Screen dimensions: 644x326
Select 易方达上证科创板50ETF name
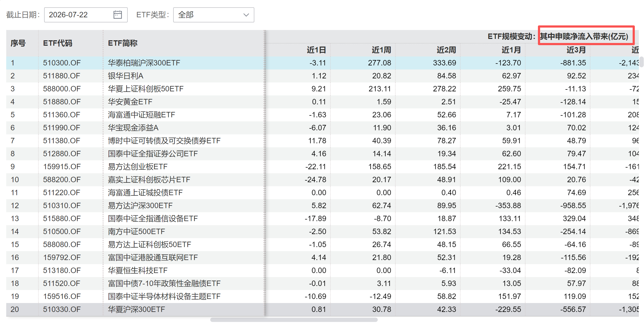[149, 245]
